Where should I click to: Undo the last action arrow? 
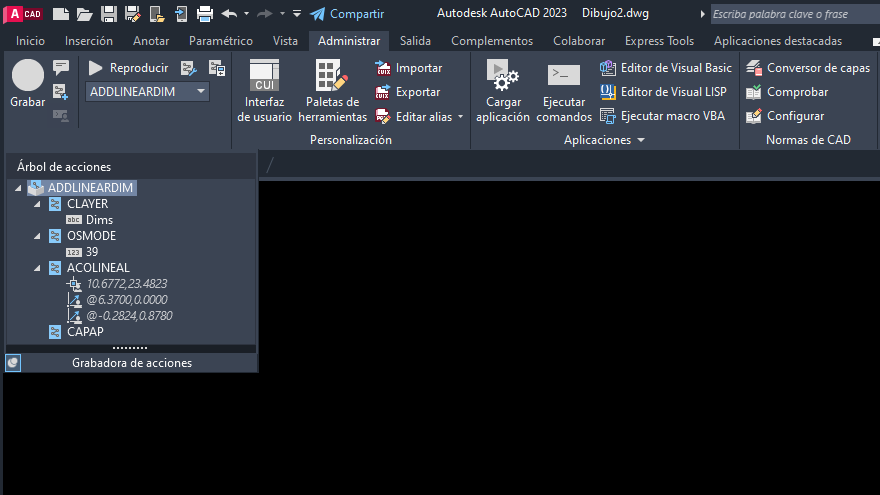pyautogui.click(x=229, y=13)
